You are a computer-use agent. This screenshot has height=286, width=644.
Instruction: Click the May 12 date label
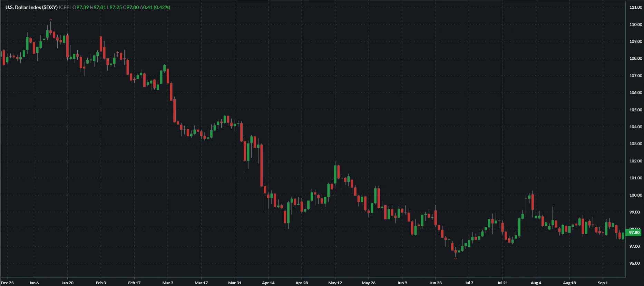pyautogui.click(x=335, y=283)
